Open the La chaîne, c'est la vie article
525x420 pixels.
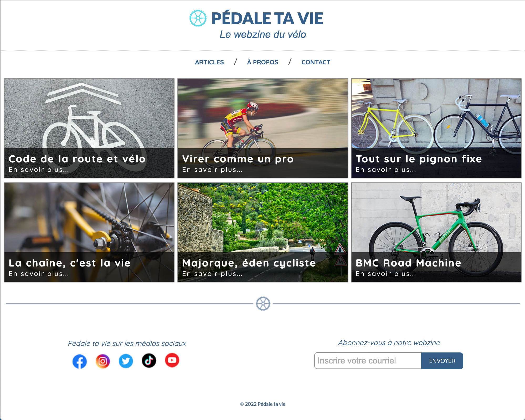click(x=89, y=232)
